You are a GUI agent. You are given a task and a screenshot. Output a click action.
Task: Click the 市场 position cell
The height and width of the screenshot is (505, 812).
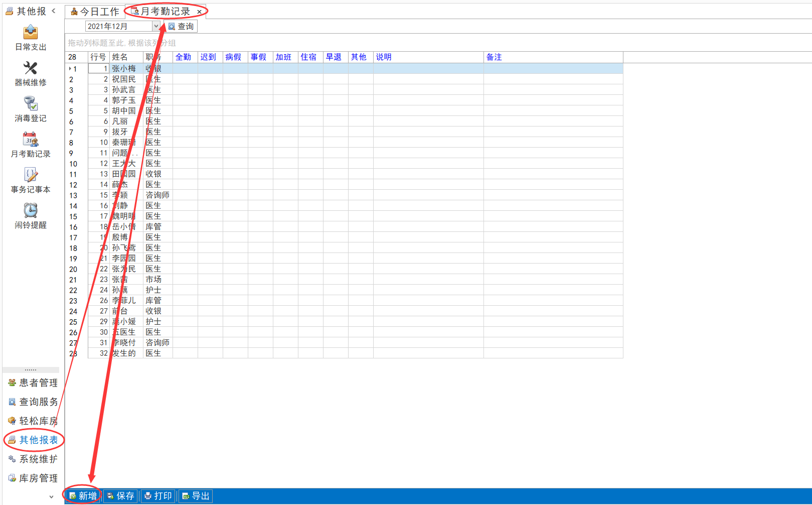point(158,280)
